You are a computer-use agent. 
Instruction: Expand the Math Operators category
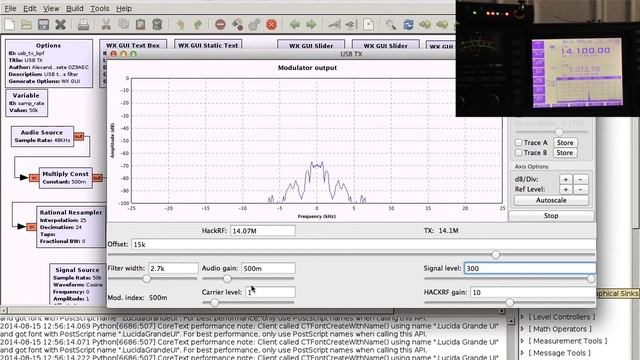pyautogui.click(x=522, y=329)
